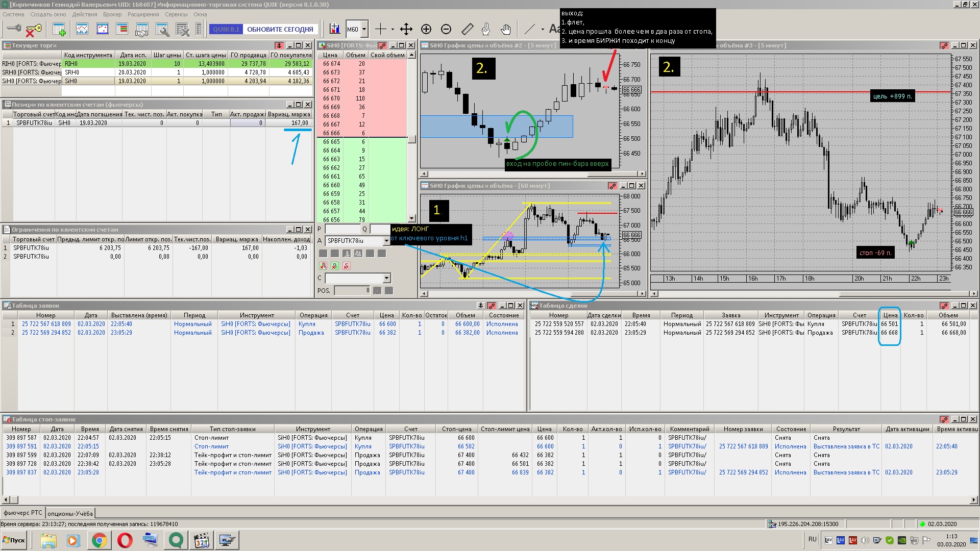The image size is (980, 551).
Task: Open the SPBFUTK78iu account dropdown
Action: click(x=386, y=241)
